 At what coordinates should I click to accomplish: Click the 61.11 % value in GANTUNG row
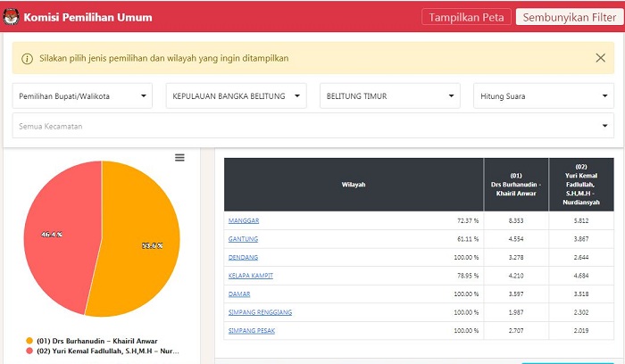[468, 239]
